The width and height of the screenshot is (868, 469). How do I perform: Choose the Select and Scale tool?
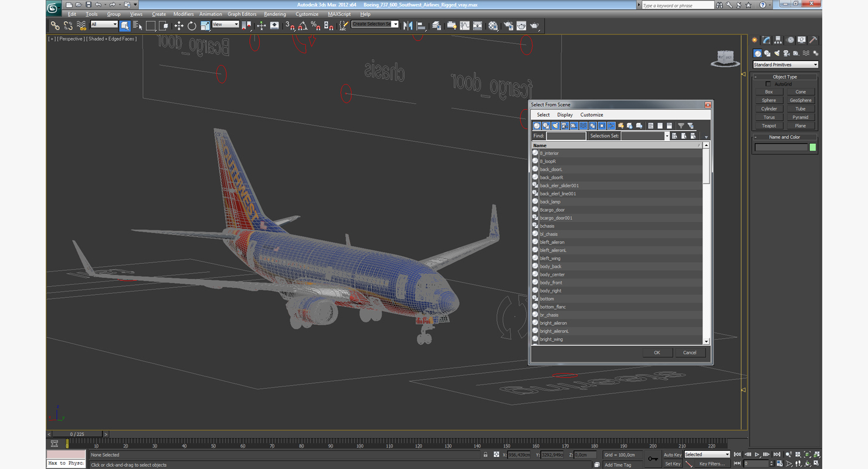click(x=205, y=26)
